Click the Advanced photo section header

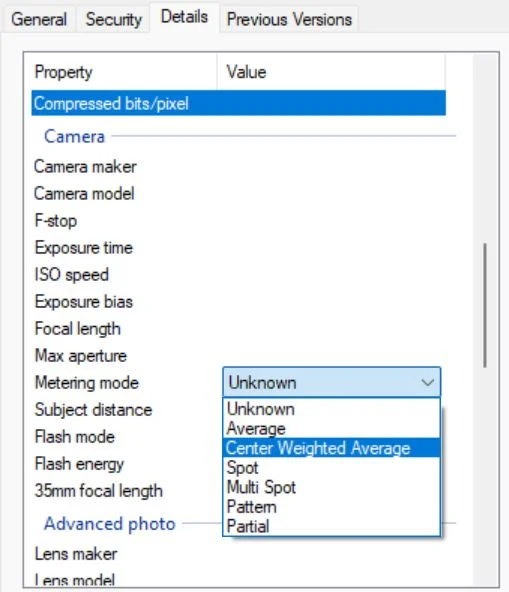(110, 524)
